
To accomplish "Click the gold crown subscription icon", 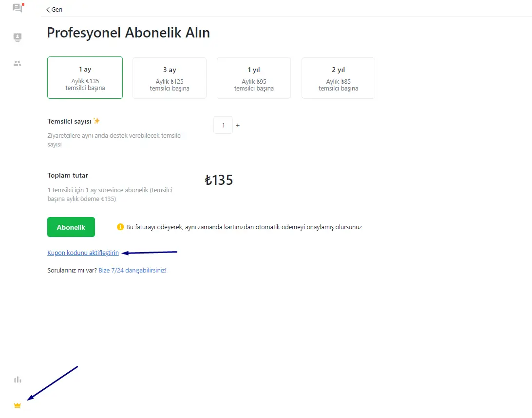I will [18, 405].
